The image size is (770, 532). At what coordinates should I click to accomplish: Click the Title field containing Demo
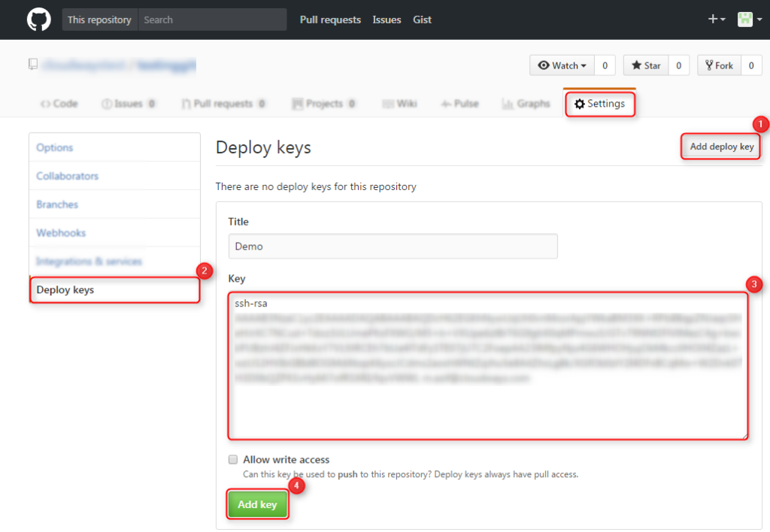click(393, 246)
